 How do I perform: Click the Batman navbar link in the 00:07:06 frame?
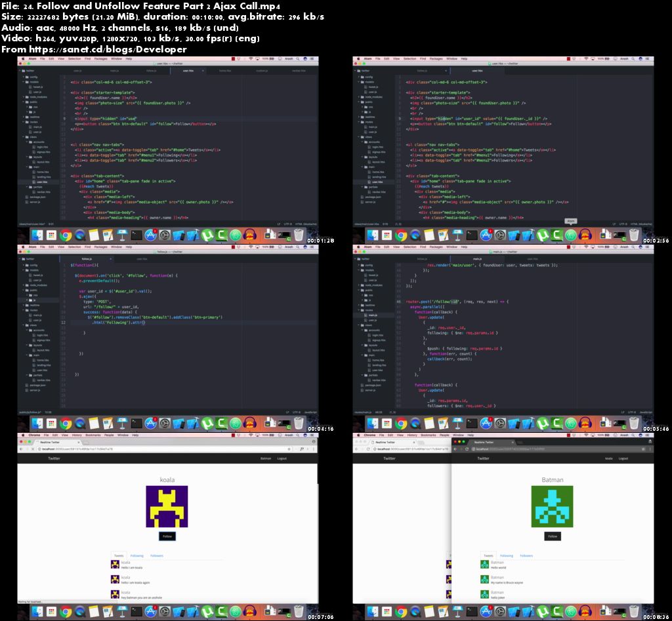click(x=266, y=458)
